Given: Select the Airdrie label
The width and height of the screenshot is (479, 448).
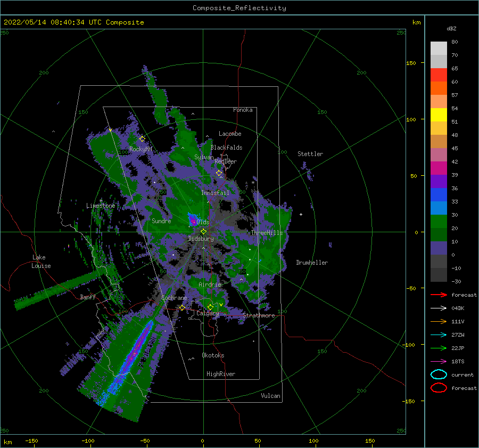Looking at the screenshot, I should pos(210,284).
